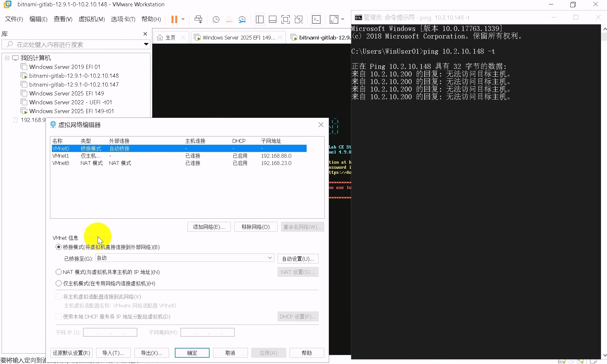Click the Send Ctrl+Alt+Del toolbar icon
The image size is (607, 364).
tap(198, 19)
